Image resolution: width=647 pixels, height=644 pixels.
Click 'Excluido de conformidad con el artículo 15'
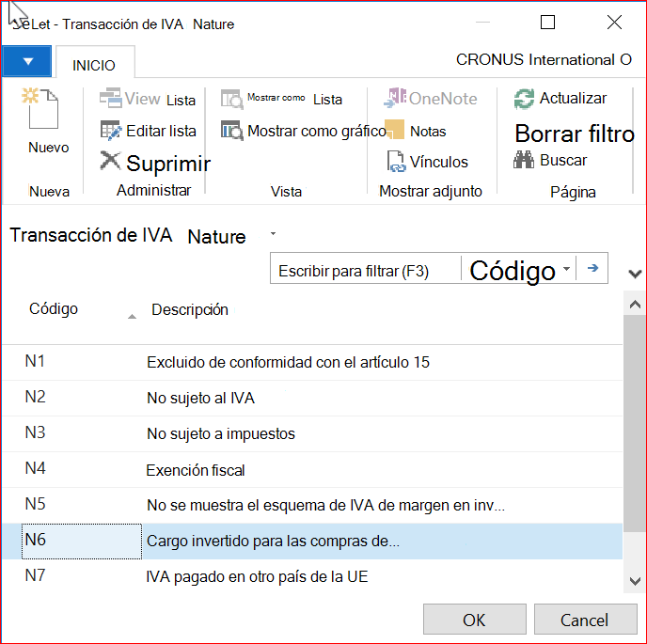pos(288,362)
